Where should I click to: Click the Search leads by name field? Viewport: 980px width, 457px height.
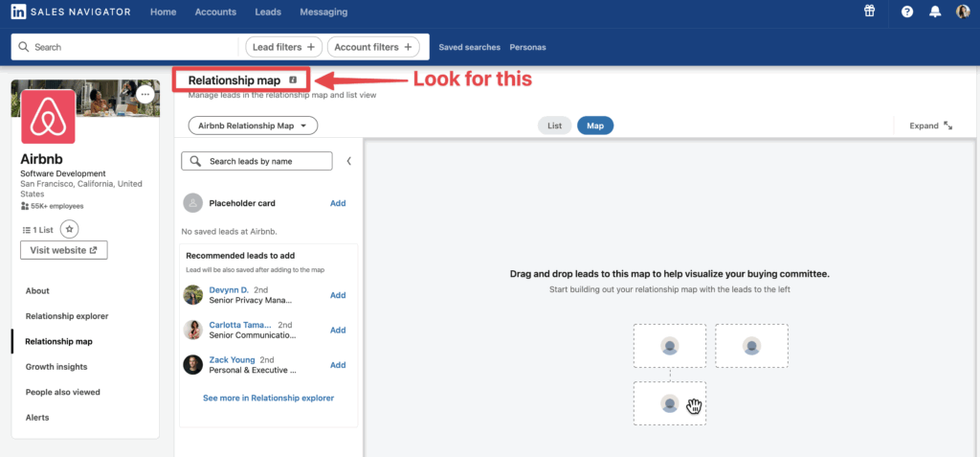(x=256, y=161)
